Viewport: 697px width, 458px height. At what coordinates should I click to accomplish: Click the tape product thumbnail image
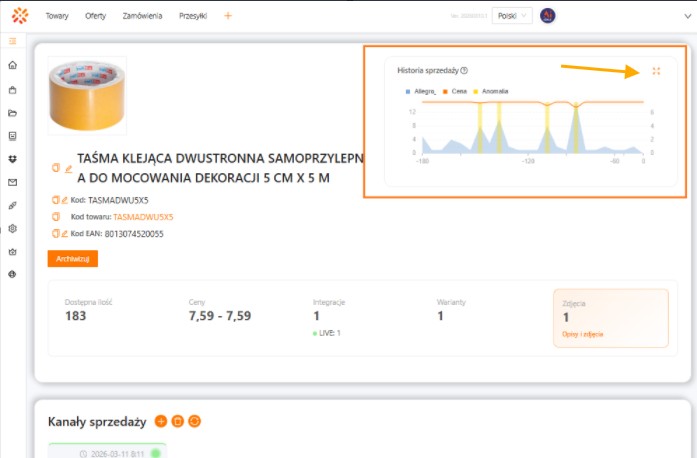[x=87, y=96]
